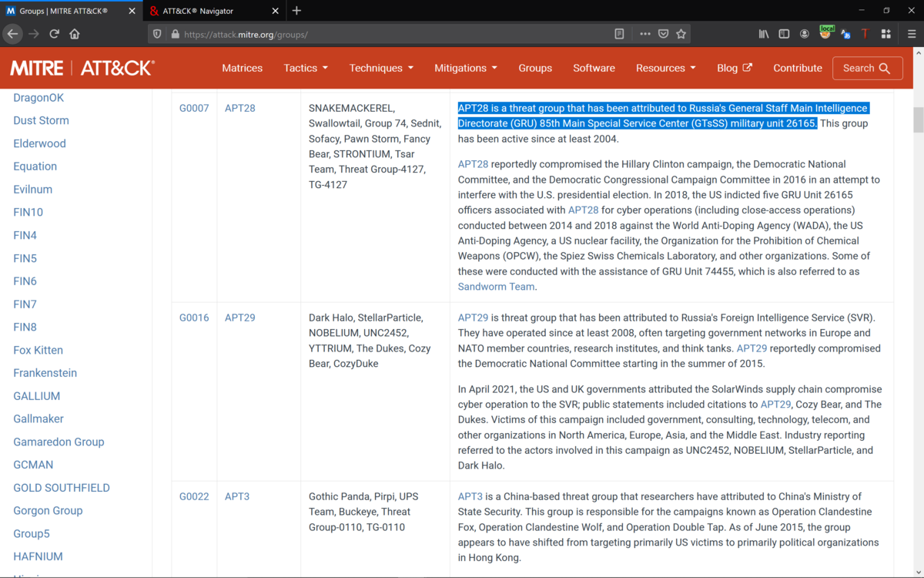Select Fox Kitten in the sidebar

pyautogui.click(x=38, y=350)
